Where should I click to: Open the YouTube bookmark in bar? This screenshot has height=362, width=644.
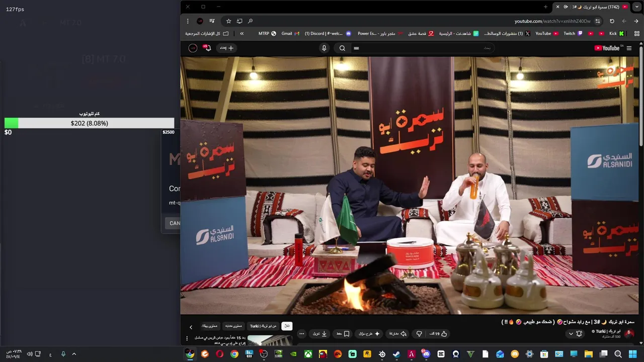click(x=547, y=34)
